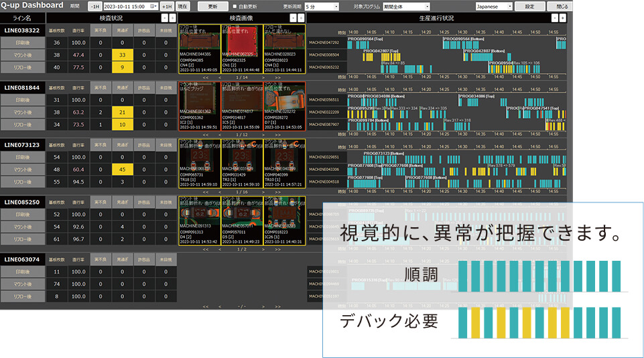Viewport: 644px width, 358px height.
Task: Jump to first image page for LINE038322
Action: coord(205,77)
